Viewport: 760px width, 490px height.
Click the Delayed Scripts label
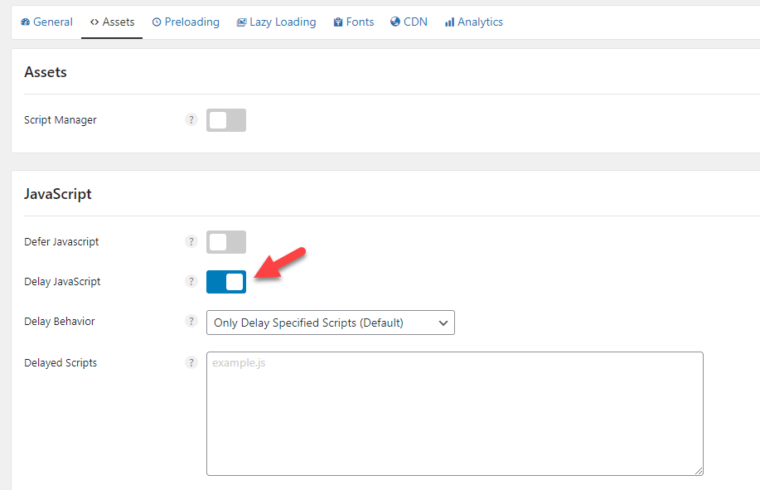61,363
